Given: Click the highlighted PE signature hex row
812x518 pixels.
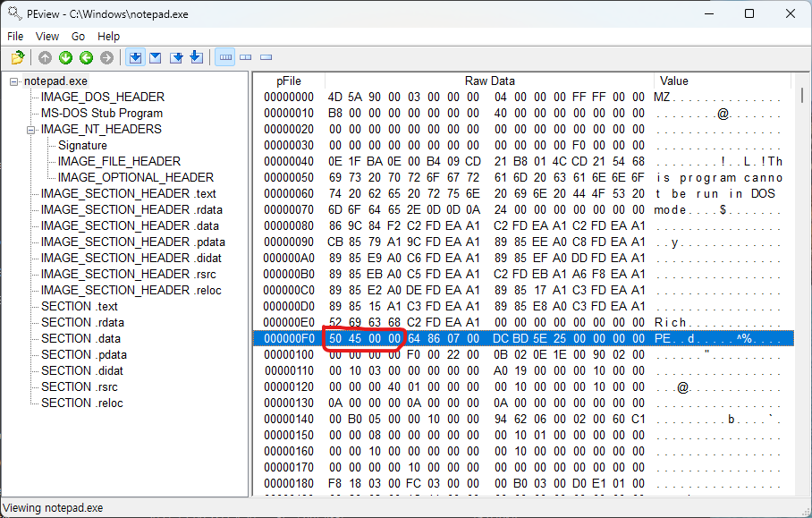Looking at the screenshot, I should 447,338.
